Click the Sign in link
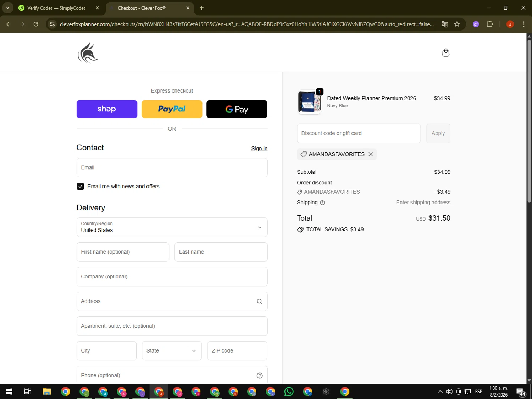 [259, 148]
